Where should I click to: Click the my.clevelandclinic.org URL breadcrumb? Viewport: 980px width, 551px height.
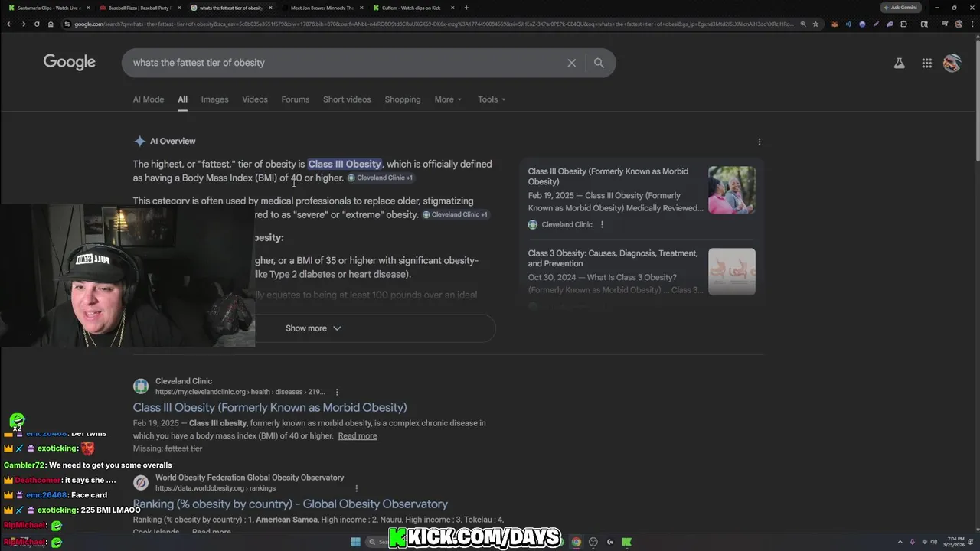240,392
